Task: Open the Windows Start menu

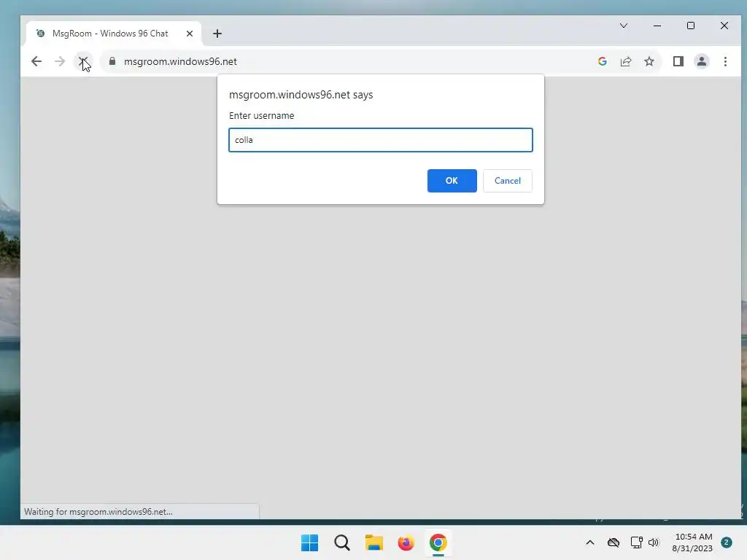Action: click(309, 542)
